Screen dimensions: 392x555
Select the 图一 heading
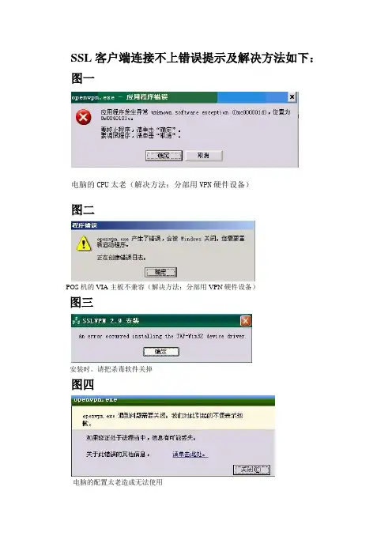tap(83, 78)
